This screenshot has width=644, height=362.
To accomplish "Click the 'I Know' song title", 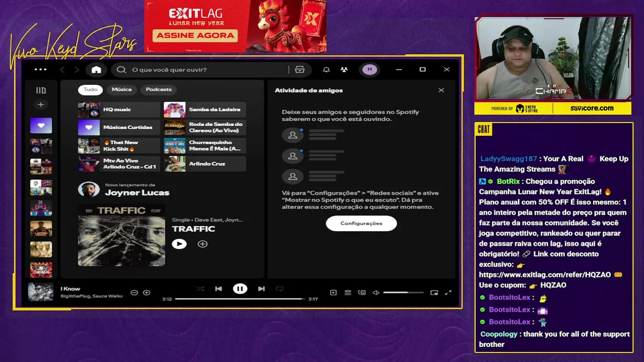I will click(x=70, y=289).
